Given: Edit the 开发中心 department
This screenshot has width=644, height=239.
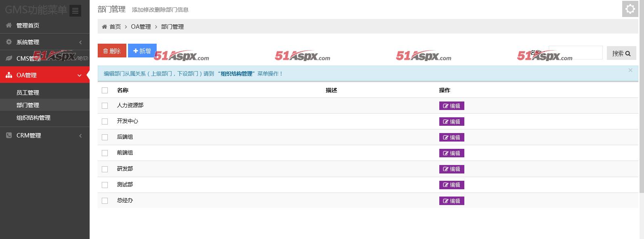Looking at the screenshot, I should 452,122.
